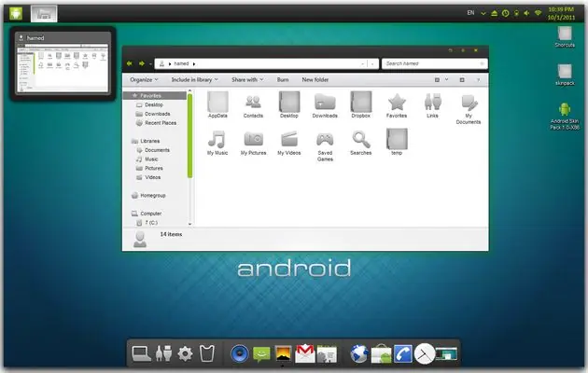Click the globe browser icon in the dock
The image size is (588, 373).
[x=359, y=353]
